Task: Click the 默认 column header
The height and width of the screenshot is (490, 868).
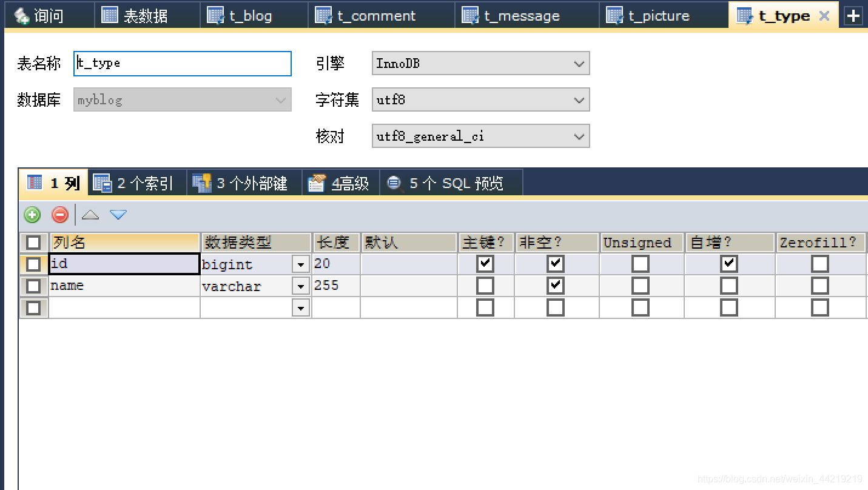Action: [x=409, y=243]
